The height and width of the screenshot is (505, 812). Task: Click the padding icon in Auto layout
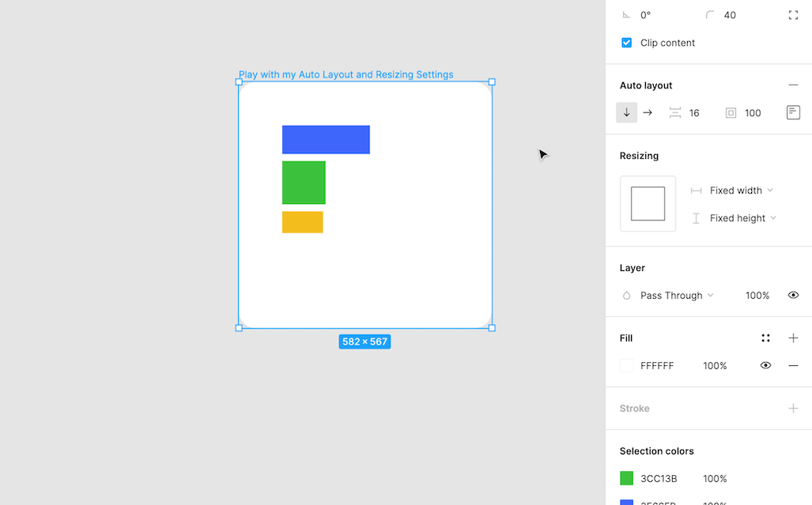[x=731, y=113]
